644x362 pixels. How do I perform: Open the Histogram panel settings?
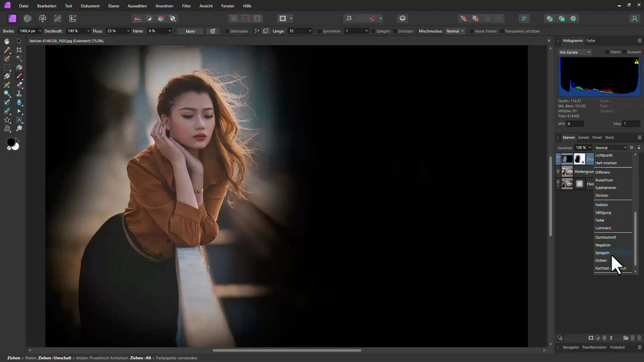(640, 40)
